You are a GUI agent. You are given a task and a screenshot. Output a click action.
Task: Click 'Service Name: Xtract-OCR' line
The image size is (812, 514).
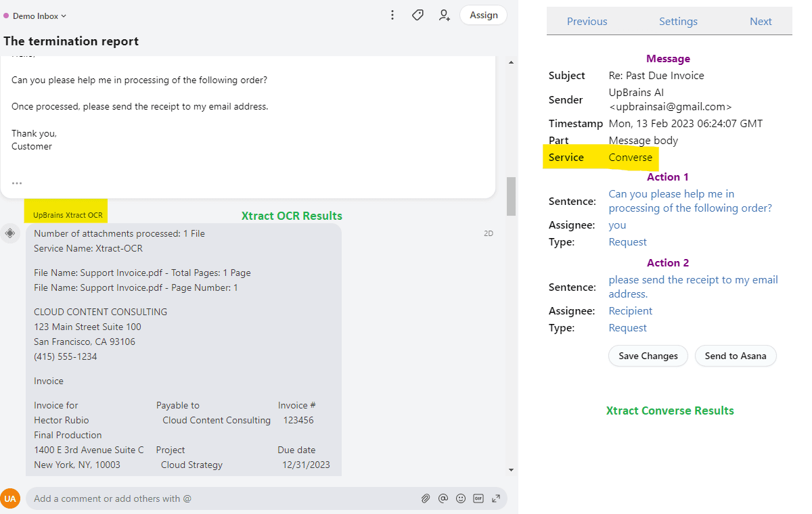coord(88,248)
